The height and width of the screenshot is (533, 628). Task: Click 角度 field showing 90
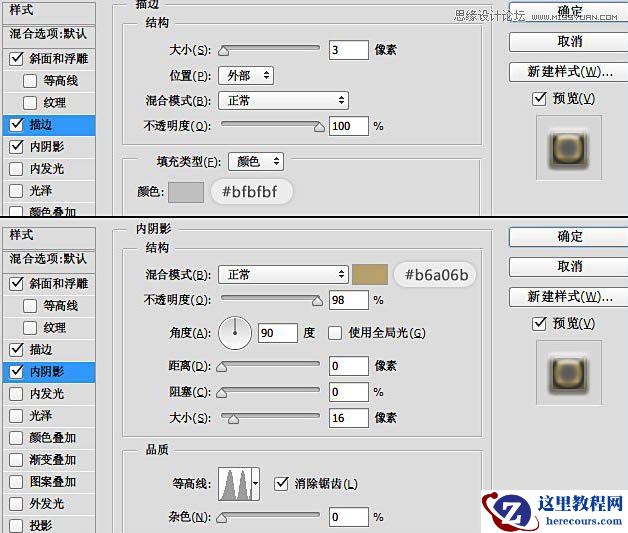[278, 333]
